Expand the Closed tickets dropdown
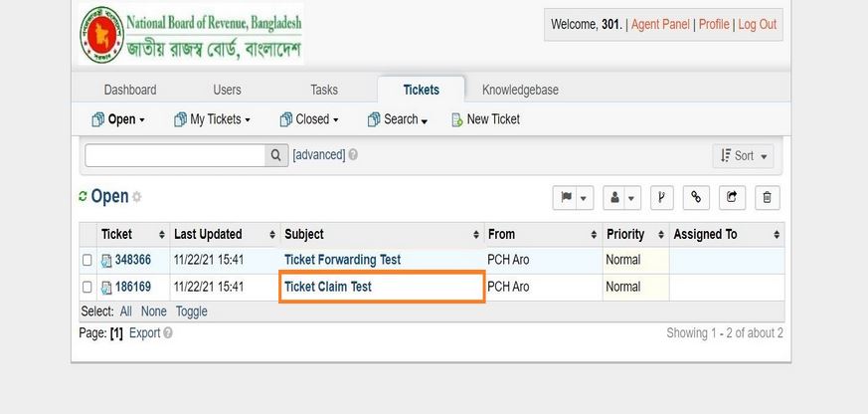 (x=309, y=119)
